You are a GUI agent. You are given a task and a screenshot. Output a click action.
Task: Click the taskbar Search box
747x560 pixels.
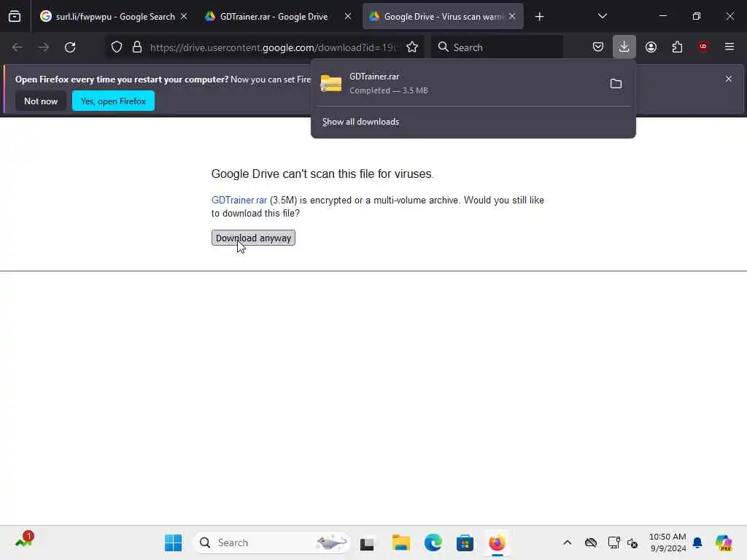pyautogui.click(x=271, y=542)
